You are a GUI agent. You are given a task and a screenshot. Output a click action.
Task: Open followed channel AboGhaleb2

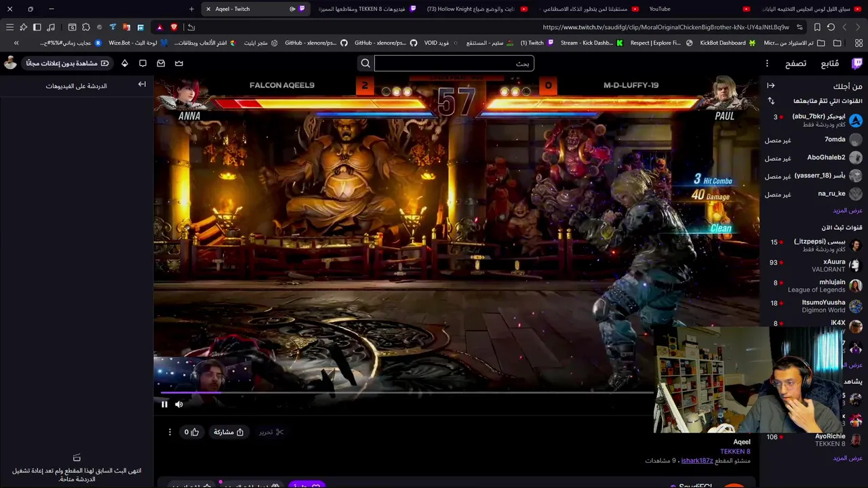[814, 157]
